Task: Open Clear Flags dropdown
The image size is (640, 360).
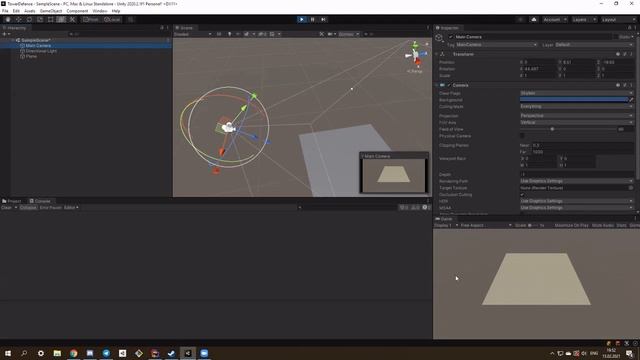Action: (x=577, y=93)
